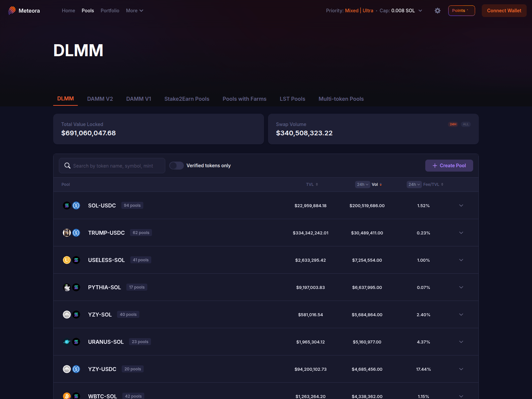
Task: Click the Create Pool button
Action: click(449, 166)
